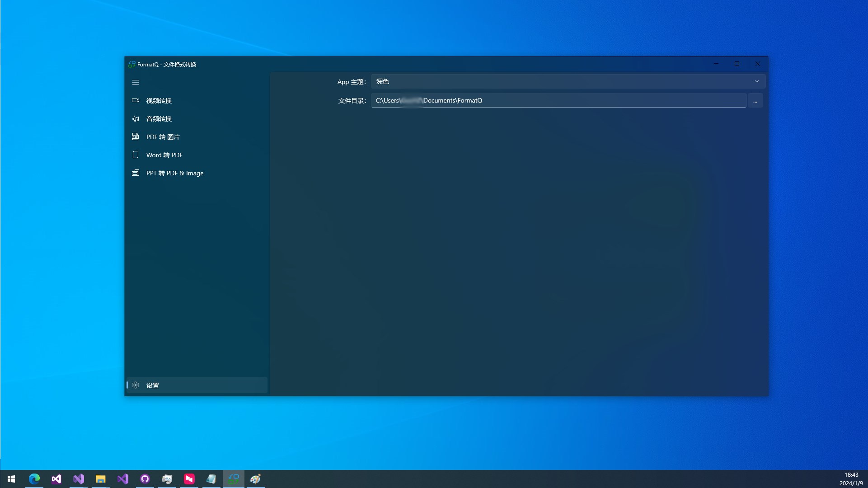
Task: Open the 音频转换 audio conversion page
Action: click(x=159, y=119)
